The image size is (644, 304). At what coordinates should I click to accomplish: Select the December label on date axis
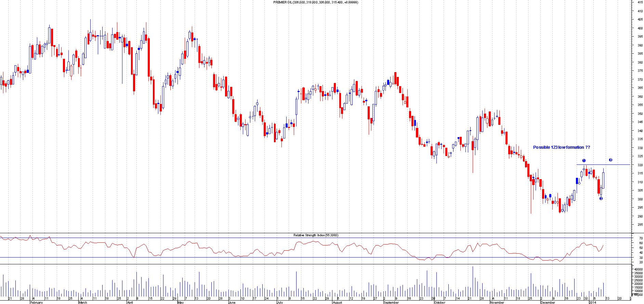[x=548, y=302]
